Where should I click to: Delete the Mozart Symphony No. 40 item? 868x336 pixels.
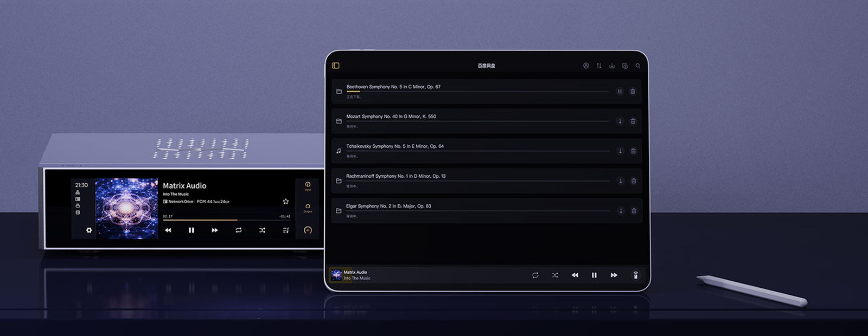pos(633,121)
